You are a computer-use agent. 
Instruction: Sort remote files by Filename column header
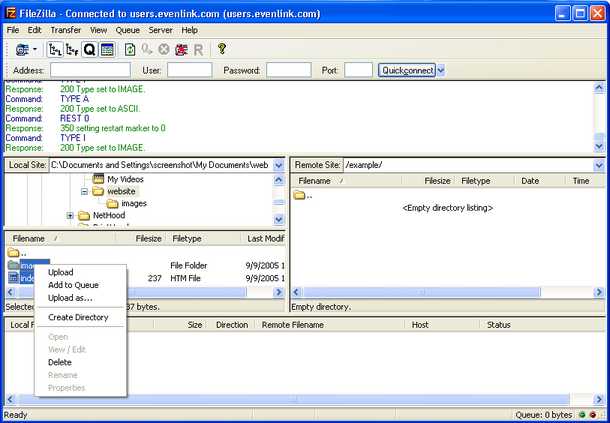coord(346,181)
